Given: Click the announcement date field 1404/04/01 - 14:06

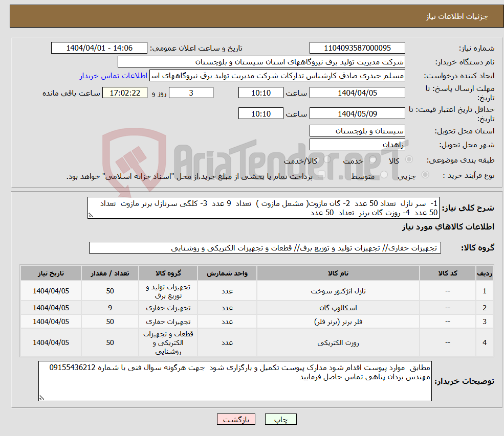Looking at the screenshot, I should [99, 48].
